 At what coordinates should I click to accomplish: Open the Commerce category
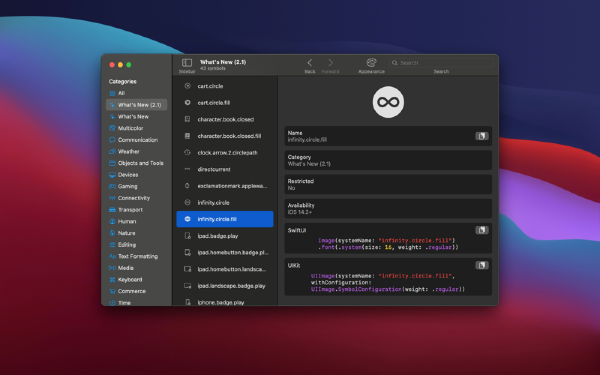pos(136,291)
